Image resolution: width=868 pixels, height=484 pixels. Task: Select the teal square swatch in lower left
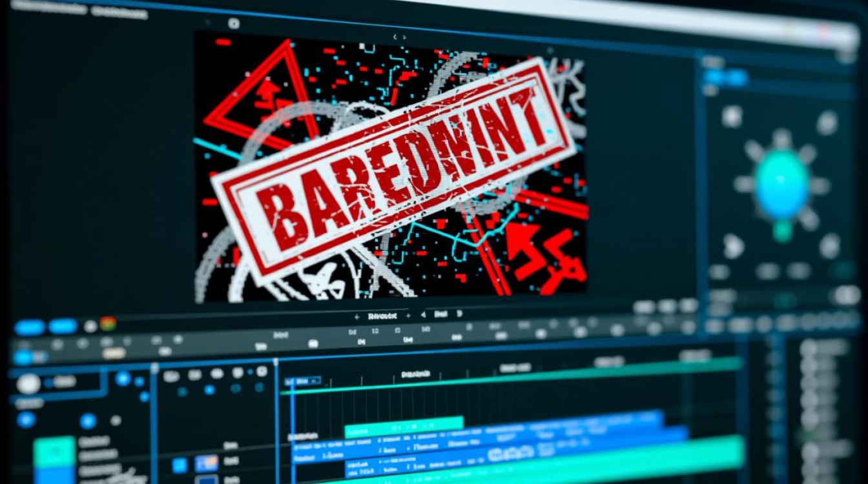tap(54, 452)
